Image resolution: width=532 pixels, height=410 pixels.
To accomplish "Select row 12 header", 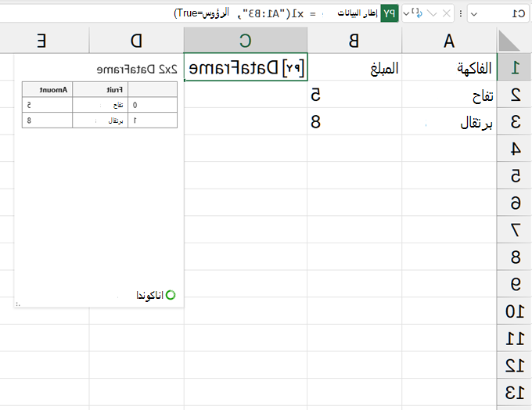I will click(514, 365).
